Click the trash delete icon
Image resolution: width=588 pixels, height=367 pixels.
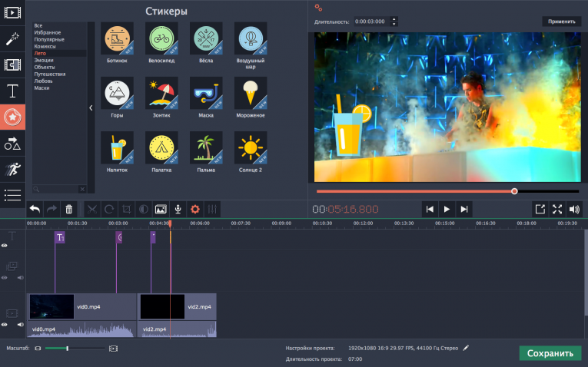[69, 209]
